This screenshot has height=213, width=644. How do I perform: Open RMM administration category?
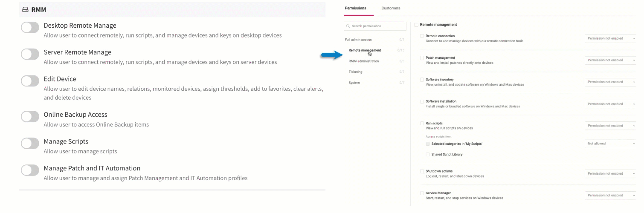[x=364, y=61]
